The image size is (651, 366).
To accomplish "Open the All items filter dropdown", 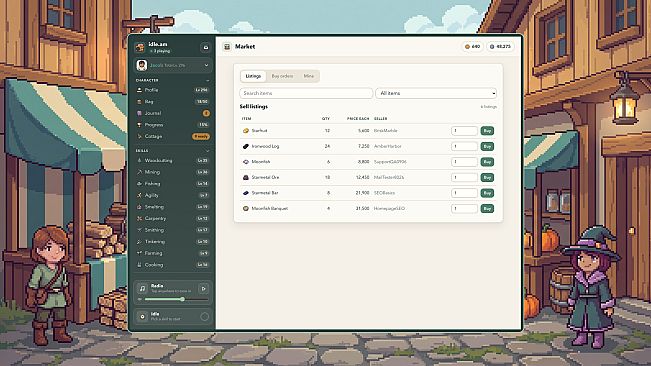I will click(x=436, y=93).
